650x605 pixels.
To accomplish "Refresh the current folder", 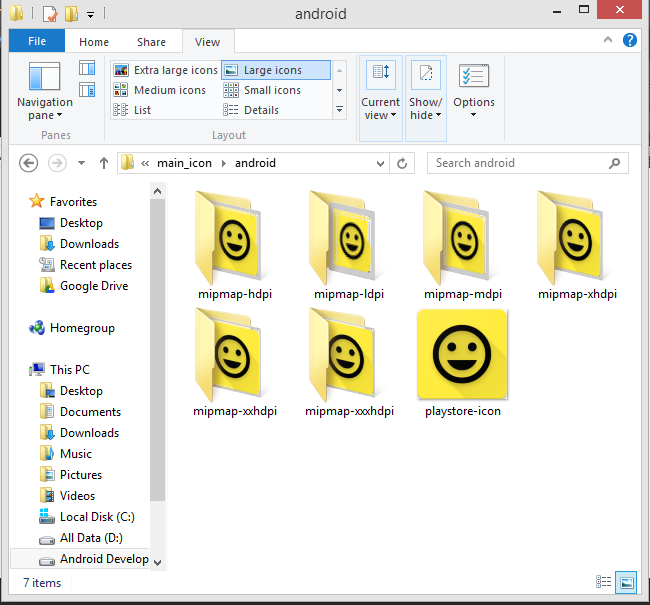I will click(x=403, y=163).
